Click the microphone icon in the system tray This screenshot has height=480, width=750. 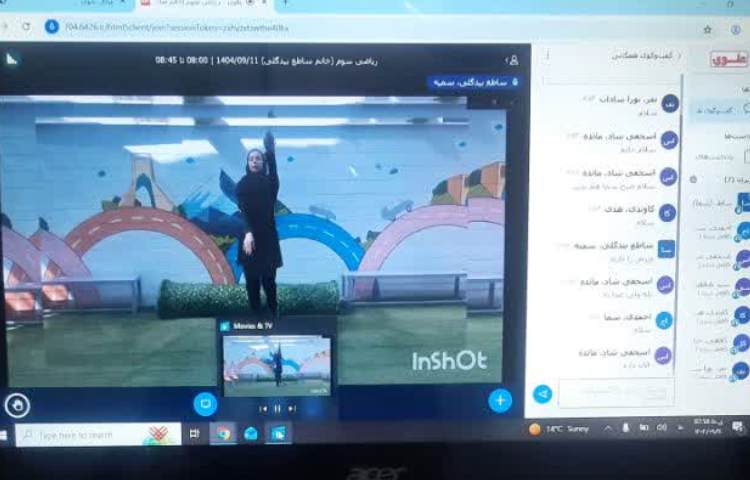point(626,428)
